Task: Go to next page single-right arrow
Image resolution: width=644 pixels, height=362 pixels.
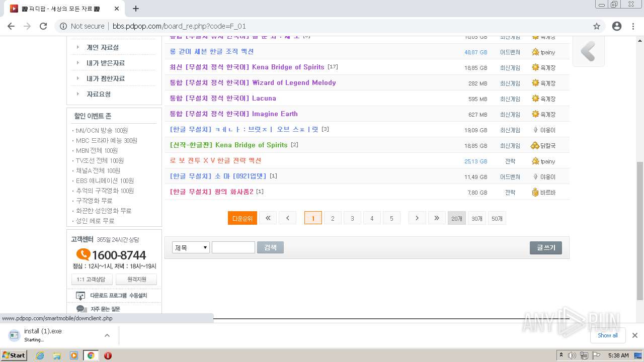Action: pos(417,218)
